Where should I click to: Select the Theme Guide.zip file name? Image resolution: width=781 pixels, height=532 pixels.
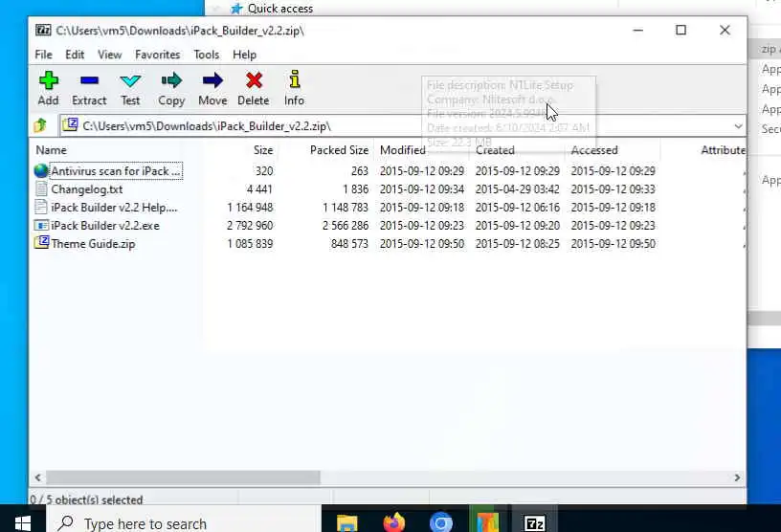(x=93, y=244)
